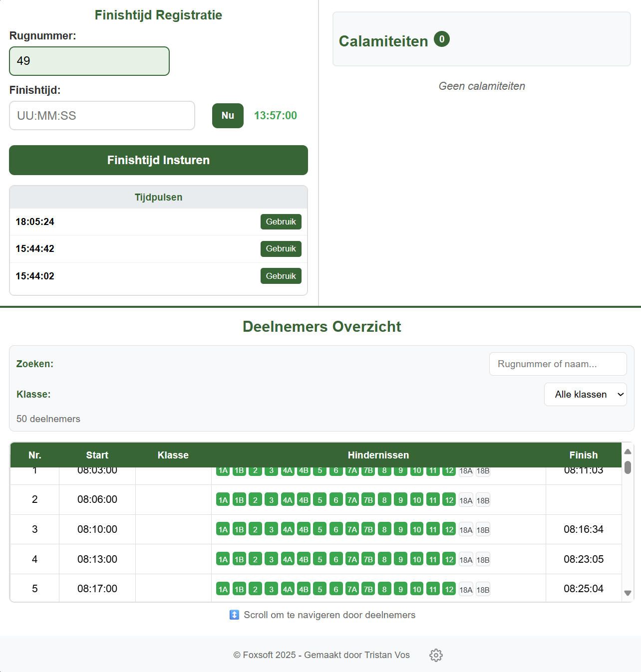Viewport: 641px width, 672px height.
Task: Click the Nu button for current time
Action: 228,116
